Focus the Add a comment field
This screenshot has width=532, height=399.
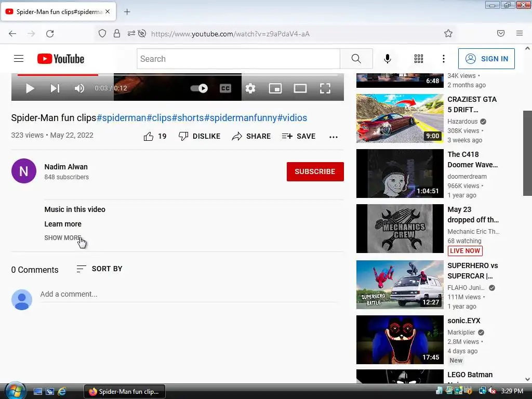coord(189,294)
